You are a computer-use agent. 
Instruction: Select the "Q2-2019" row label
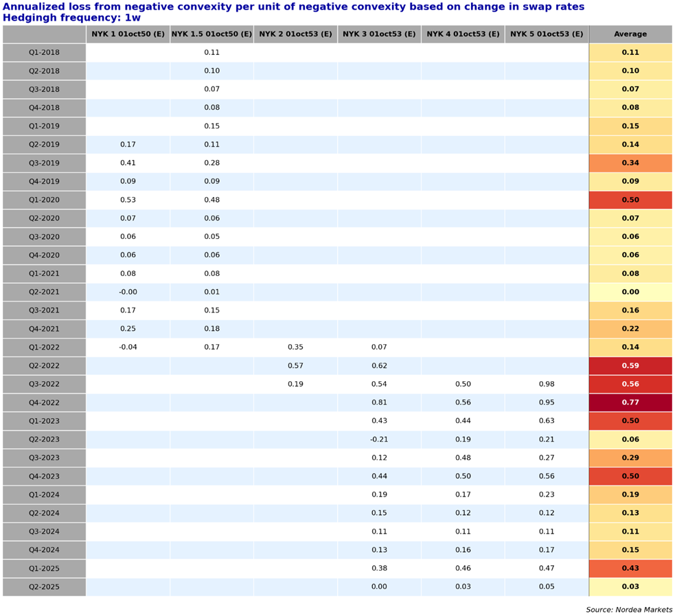coord(45,145)
